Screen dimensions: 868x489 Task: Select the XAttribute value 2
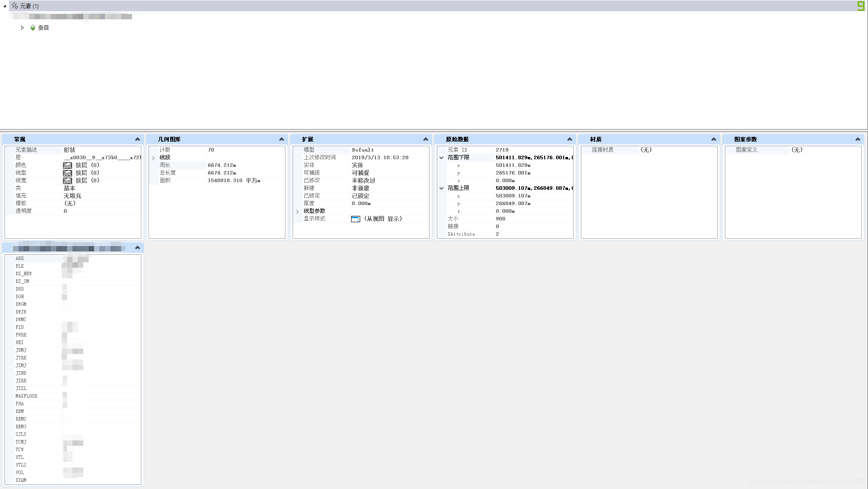[x=497, y=234]
